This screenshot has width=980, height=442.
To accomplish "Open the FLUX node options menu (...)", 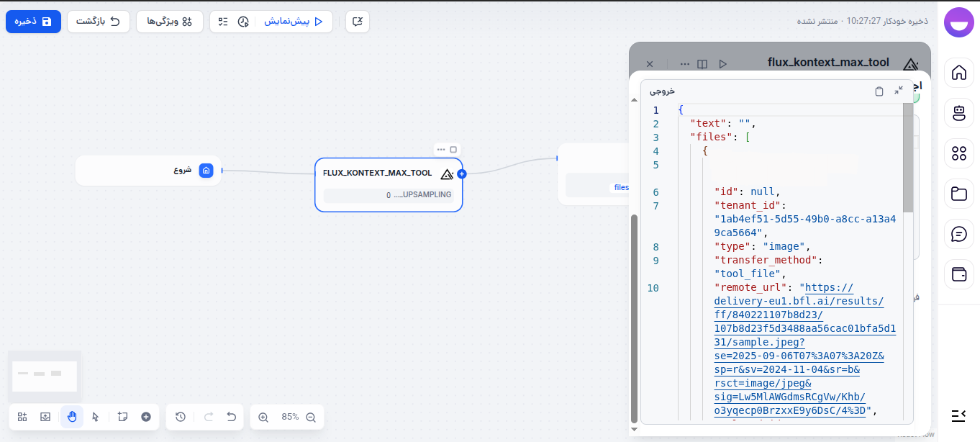I will [441, 149].
